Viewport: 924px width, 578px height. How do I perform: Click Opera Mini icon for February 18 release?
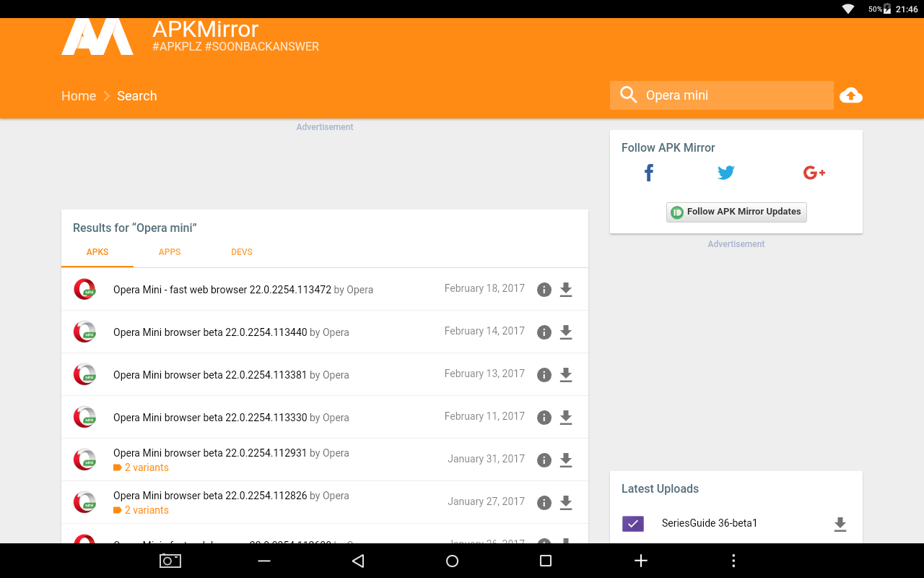[x=84, y=290]
